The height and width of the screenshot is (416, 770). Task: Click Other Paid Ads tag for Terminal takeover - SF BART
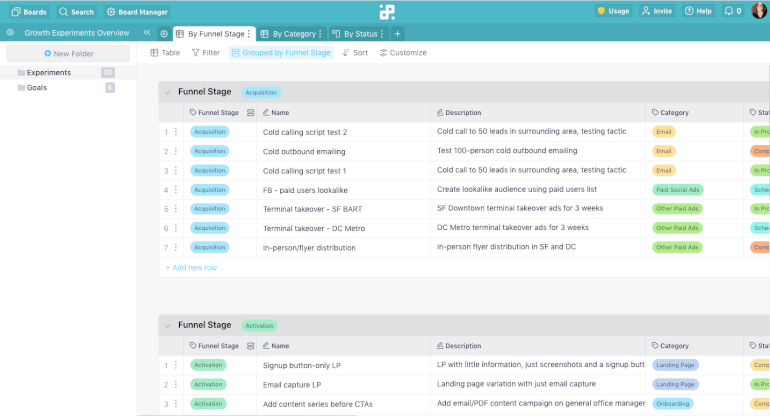coord(677,209)
